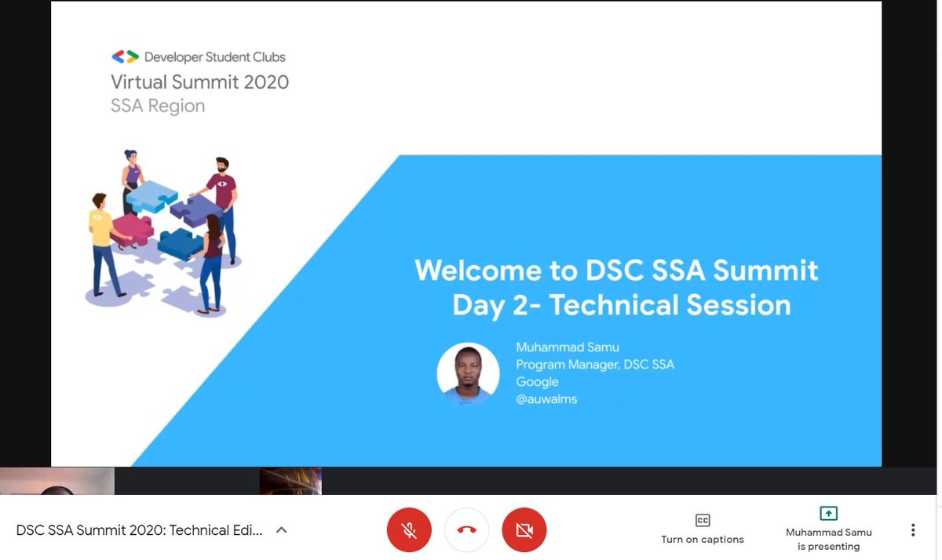Click the 'SSA Region' text

click(158, 106)
